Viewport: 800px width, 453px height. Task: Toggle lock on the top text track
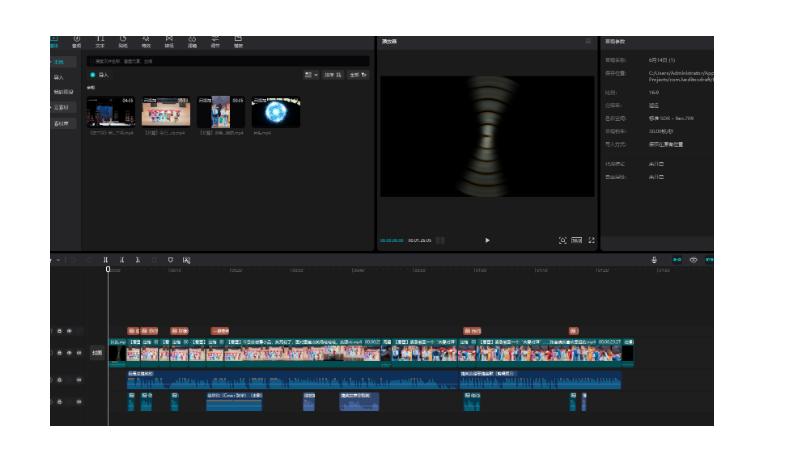point(59,330)
